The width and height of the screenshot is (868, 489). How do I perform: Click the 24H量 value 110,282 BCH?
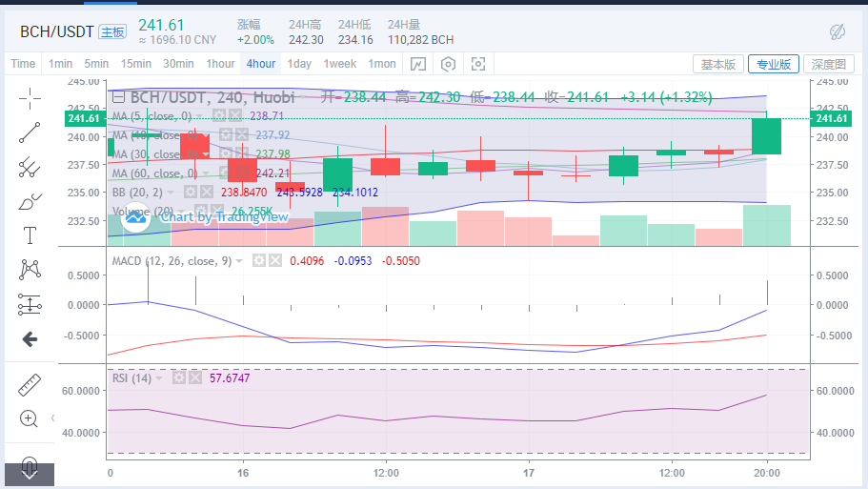[x=421, y=40]
